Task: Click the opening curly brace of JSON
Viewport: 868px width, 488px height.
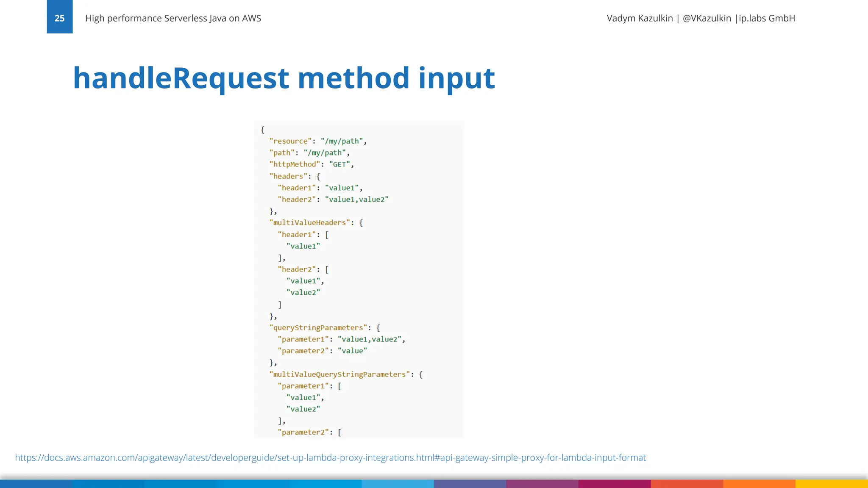Action: coord(263,130)
